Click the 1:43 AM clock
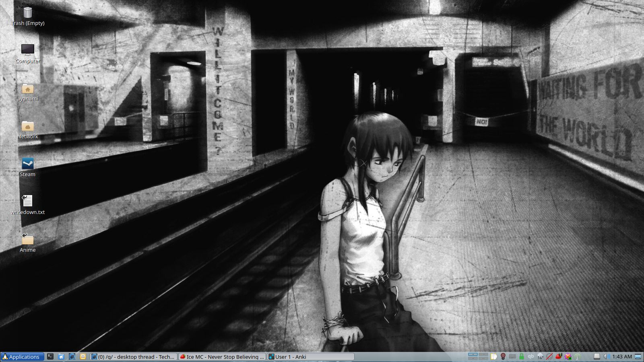Viewport: 644px width, 362px height. point(622,357)
